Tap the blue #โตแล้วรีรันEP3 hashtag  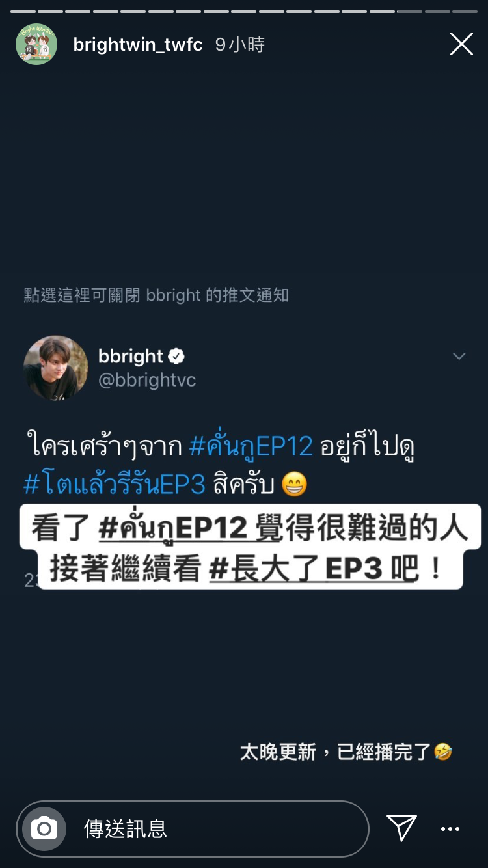115,484
